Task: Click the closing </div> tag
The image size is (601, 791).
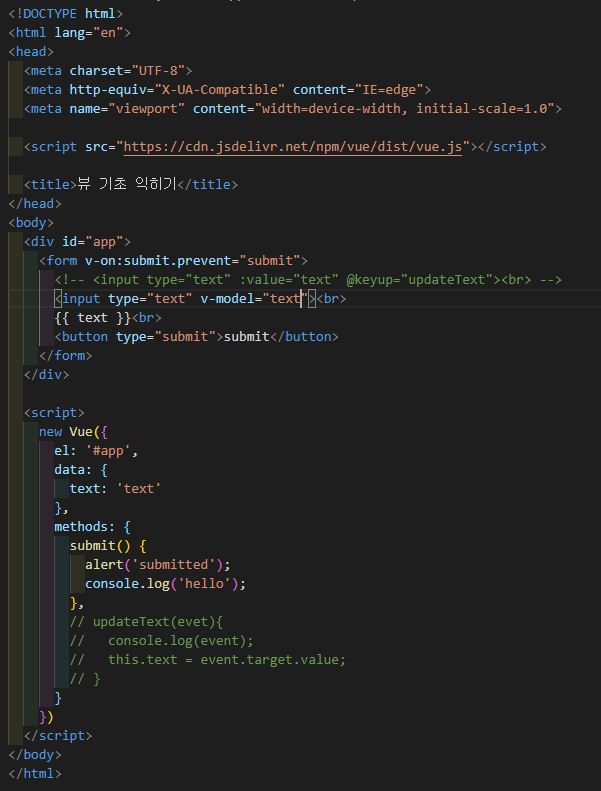Action: [x=46, y=375]
